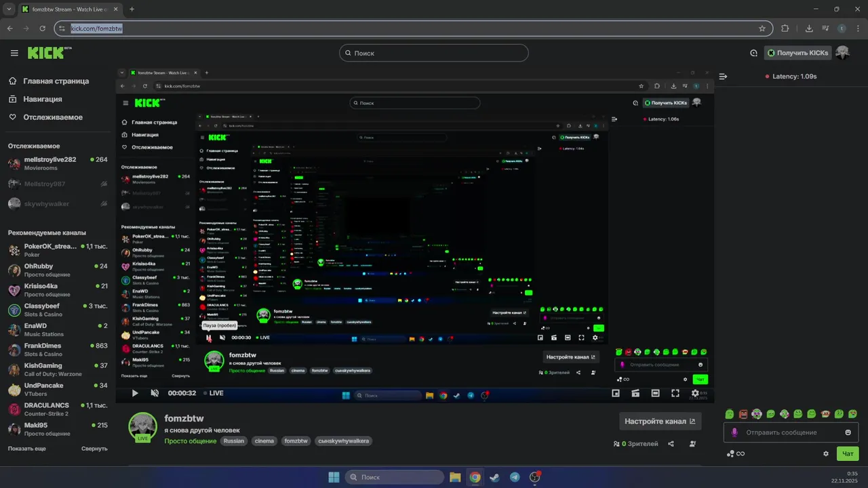Open chat settings gear beside Чат button

[x=826, y=453]
